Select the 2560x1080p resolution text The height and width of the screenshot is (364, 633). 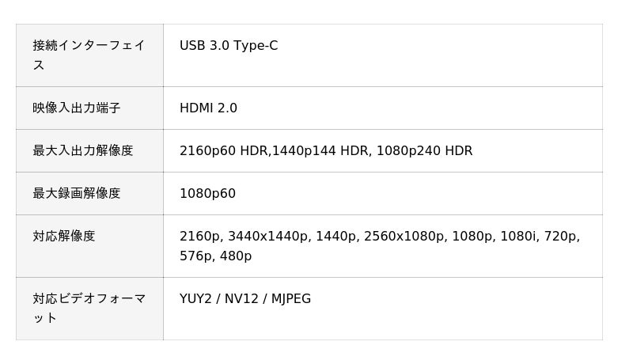coord(404,237)
